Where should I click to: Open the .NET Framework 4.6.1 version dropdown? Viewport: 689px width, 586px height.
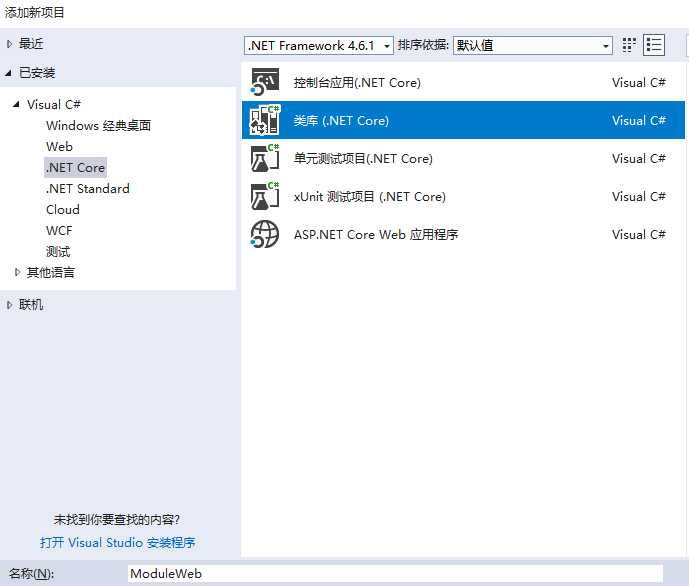pos(319,45)
